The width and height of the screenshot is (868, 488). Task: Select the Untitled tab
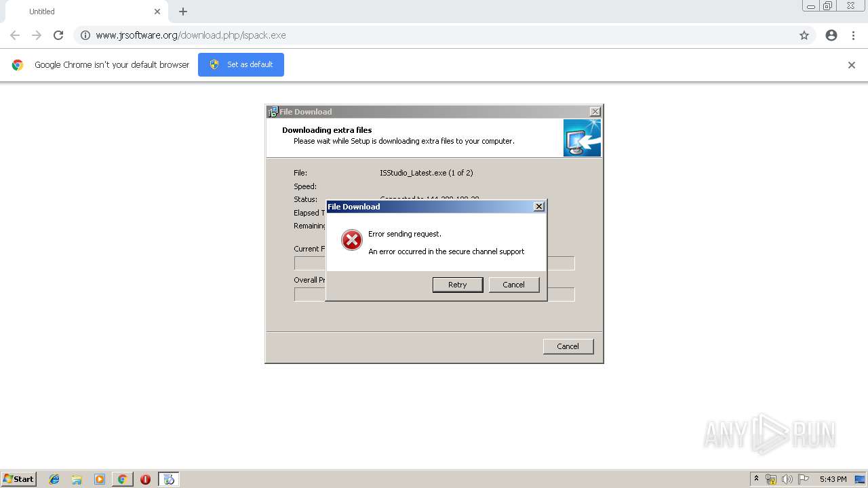(x=85, y=12)
